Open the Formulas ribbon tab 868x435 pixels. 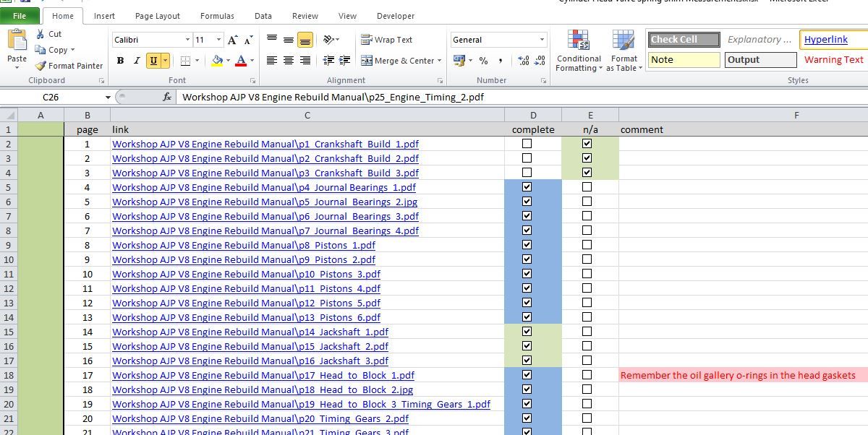tap(217, 16)
